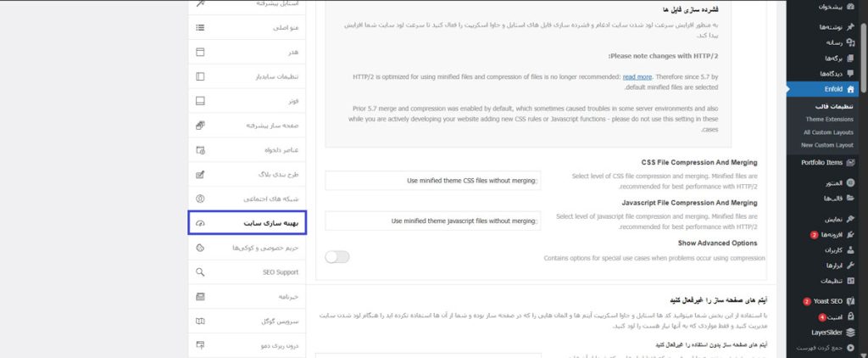This screenshot has height=358, width=868.
Task: Open Theme Extensions submenu link
Action: tap(829, 119)
